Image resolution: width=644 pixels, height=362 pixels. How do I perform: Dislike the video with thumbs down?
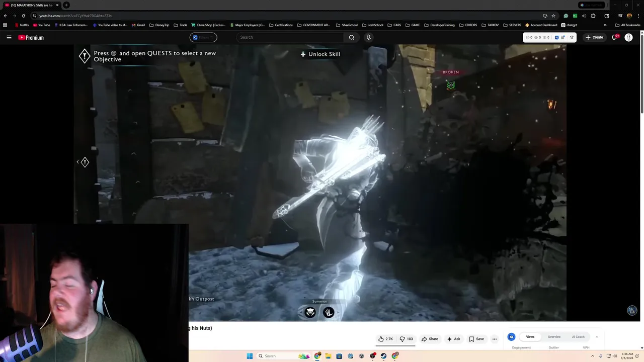407,339
